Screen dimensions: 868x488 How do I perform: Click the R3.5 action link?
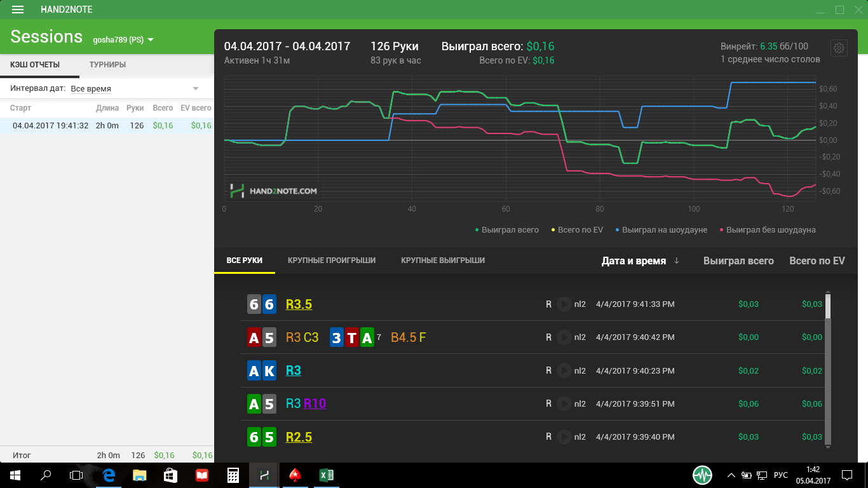tap(299, 304)
